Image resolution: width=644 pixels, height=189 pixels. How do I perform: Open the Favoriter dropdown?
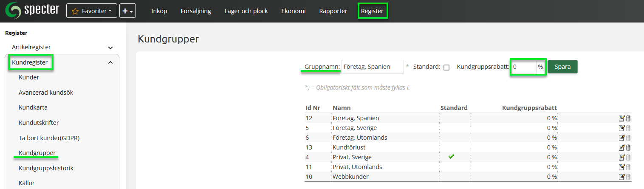pyautogui.click(x=91, y=11)
